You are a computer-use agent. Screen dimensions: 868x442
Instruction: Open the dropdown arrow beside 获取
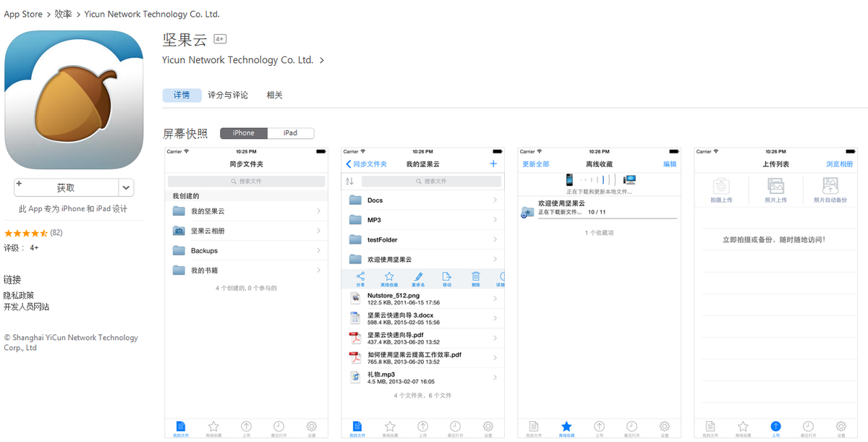[x=126, y=187]
